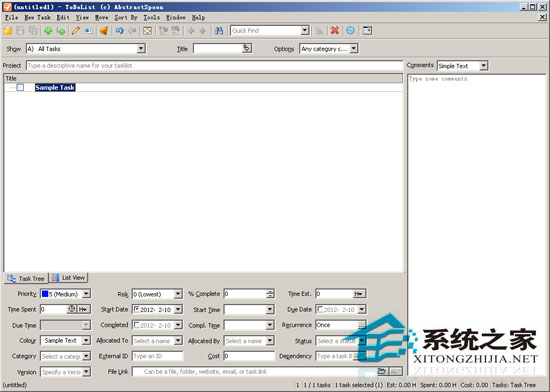Switch to the Task Tree tab
This screenshot has height=392, width=550.
click(x=27, y=278)
